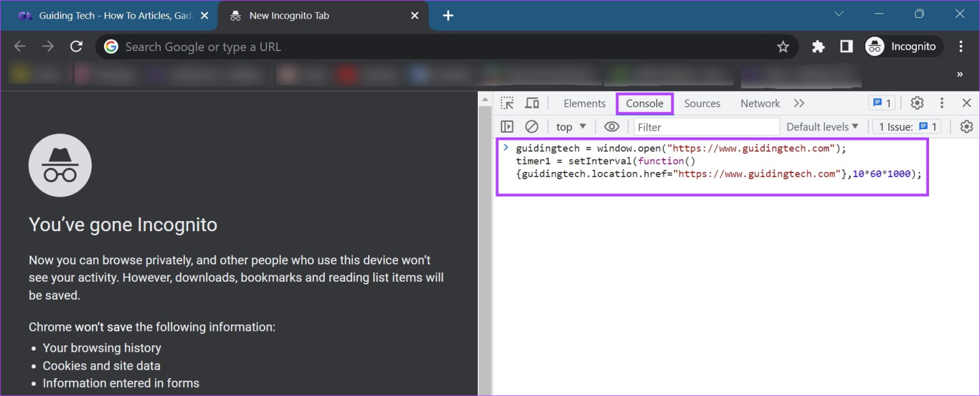Viewport: 980px width, 396px height.
Task: Clear the console using the clear icon
Action: pyautogui.click(x=532, y=126)
